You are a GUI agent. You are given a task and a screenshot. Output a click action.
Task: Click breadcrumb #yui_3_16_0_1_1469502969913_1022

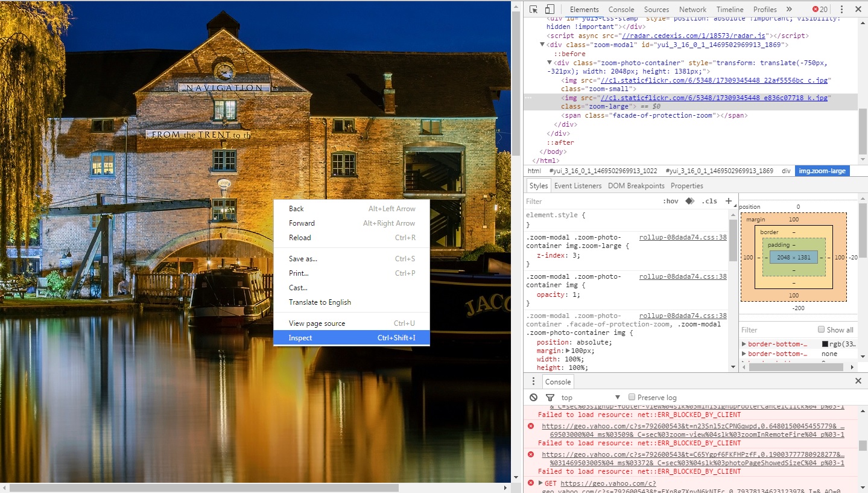603,171
